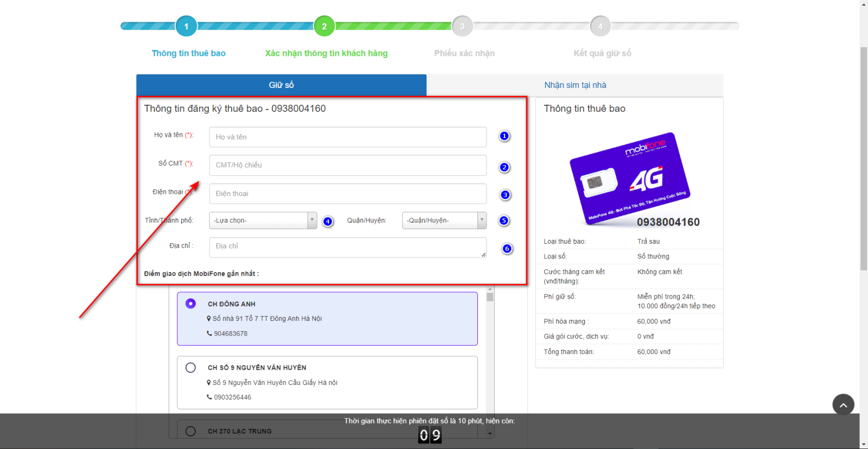Viewport: 868px width, 449px height.
Task: Click store name "CH SỐ 9 NGUYỄN VĂN HUYÊN"
Action: tap(257, 368)
